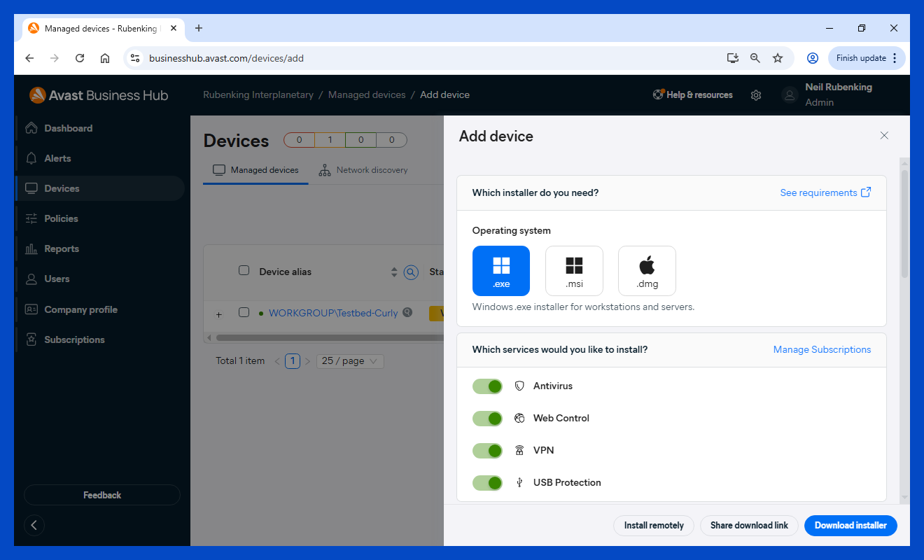924x560 pixels.
Task: Open the browser home page
Action: coord(105,58)
